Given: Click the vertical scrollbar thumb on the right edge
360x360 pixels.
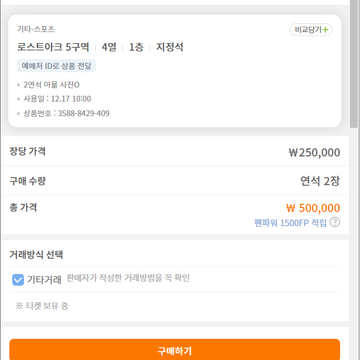Looking at the screenshot, I should point(354,63).
